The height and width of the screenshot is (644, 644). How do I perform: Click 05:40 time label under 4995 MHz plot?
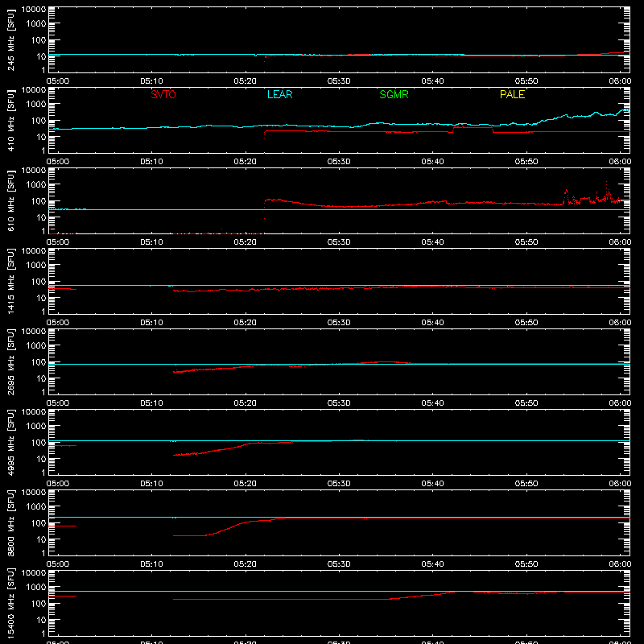(x=432, y=484)
